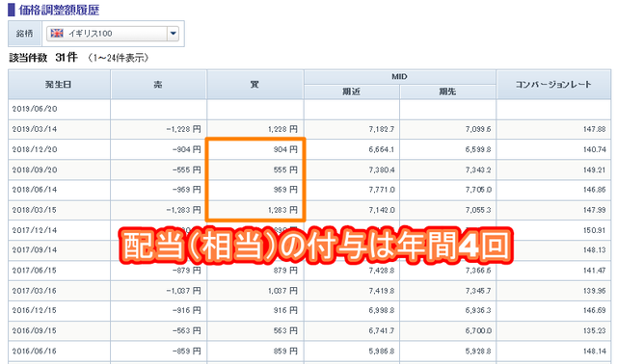Click the 期近 value 7,380.4
This screenshot has width=617, height=364.
click(x=382, y=169)
